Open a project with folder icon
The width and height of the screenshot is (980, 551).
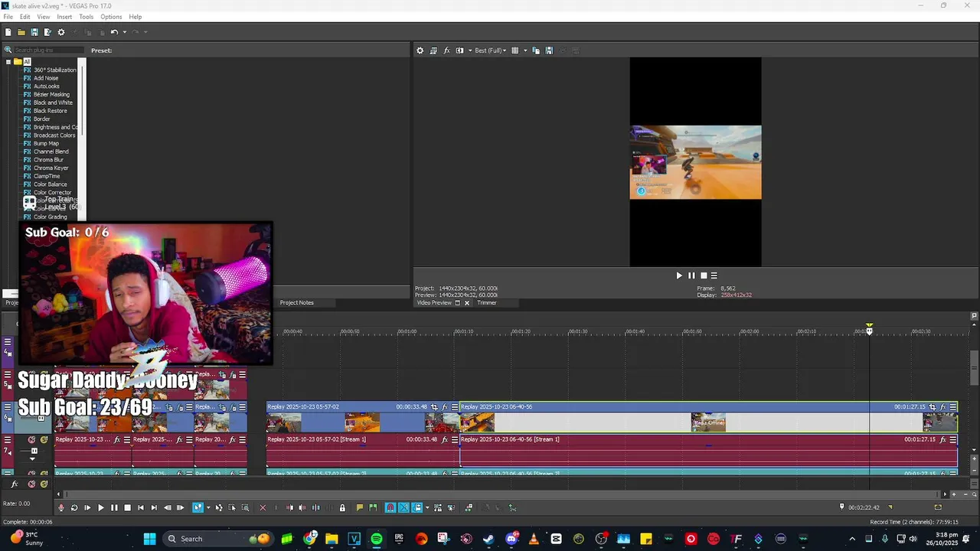click(21, 32)
